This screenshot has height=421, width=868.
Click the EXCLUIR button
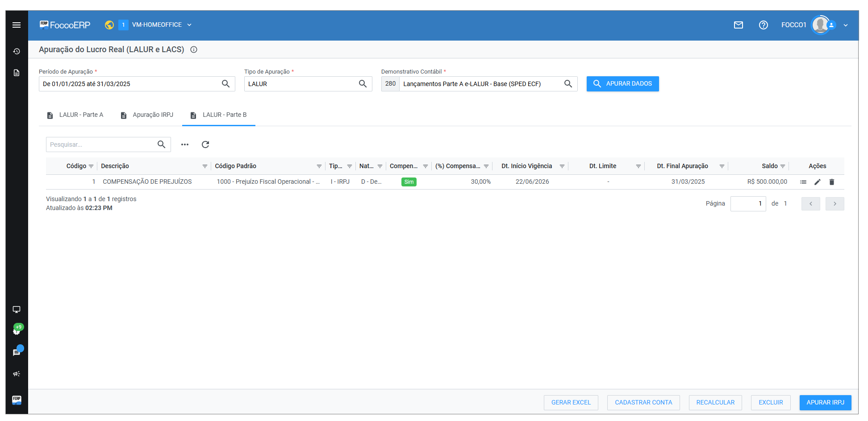tap(771, 403)
